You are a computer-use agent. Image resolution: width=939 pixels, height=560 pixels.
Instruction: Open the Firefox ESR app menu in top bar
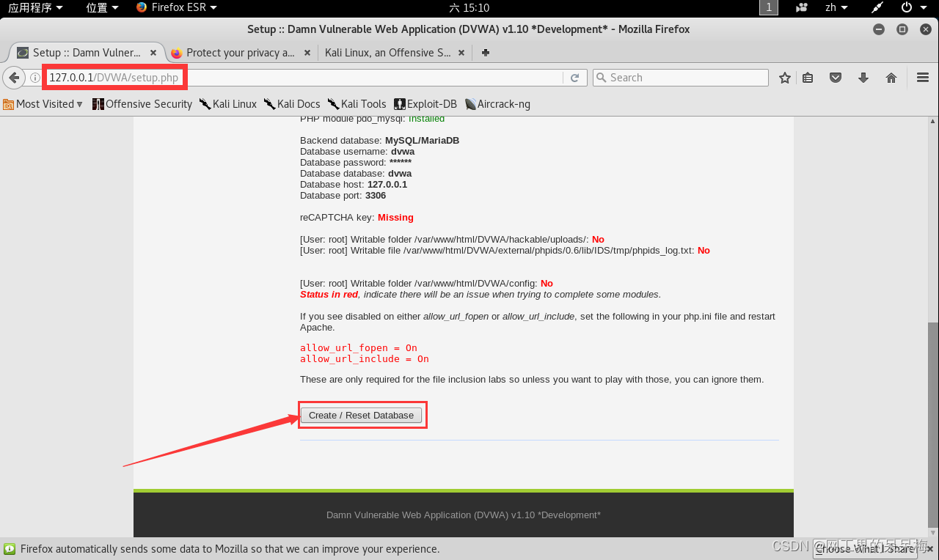tap(177, 7)
